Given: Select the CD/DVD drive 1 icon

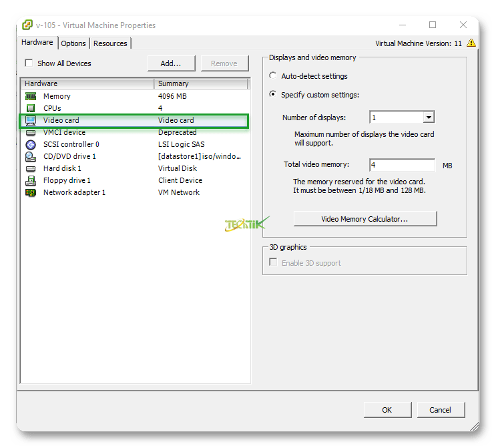Looking at the screenshot, I should [x=30, y=156].
